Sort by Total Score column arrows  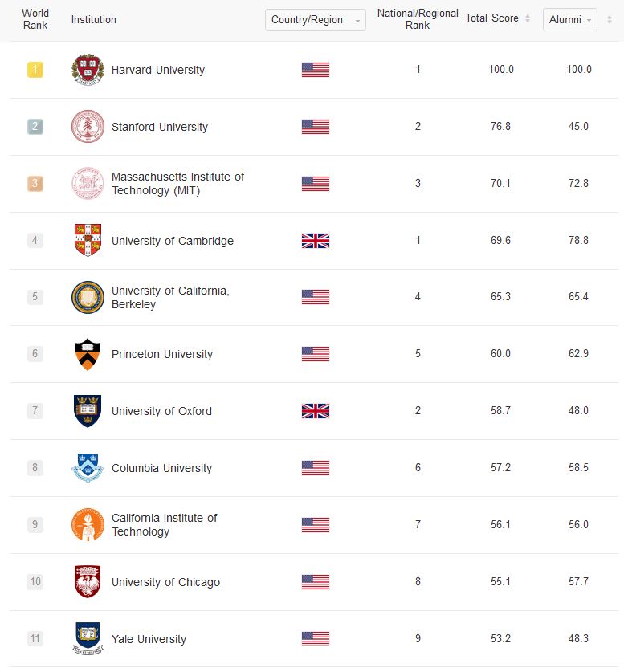[528, 18]
